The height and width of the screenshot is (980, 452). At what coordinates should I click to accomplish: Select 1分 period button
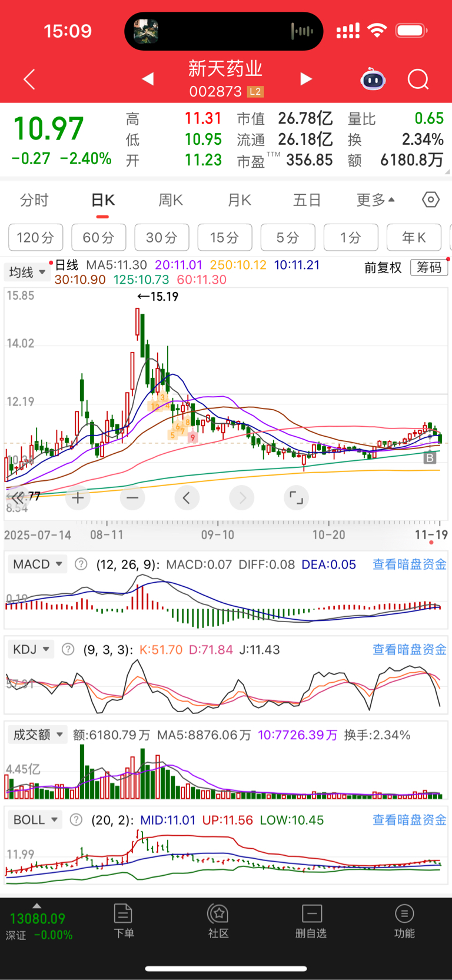[351, 237]
